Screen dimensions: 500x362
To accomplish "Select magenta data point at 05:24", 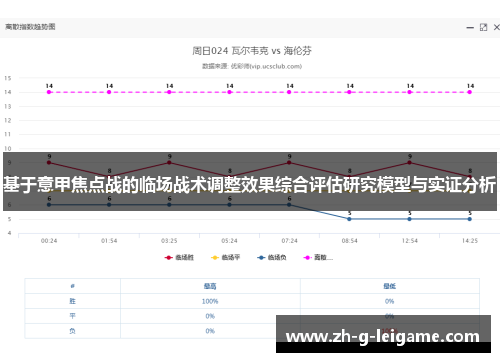I will 229,92.
